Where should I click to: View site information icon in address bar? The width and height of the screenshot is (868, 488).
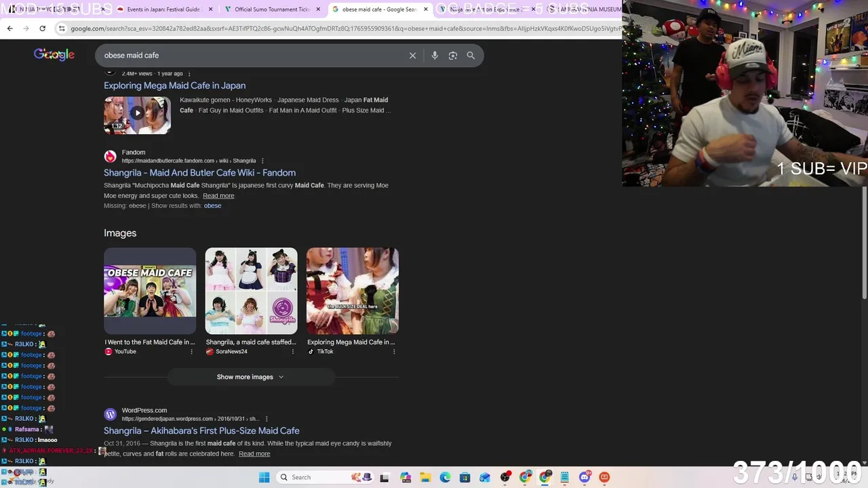pos(62,28)
